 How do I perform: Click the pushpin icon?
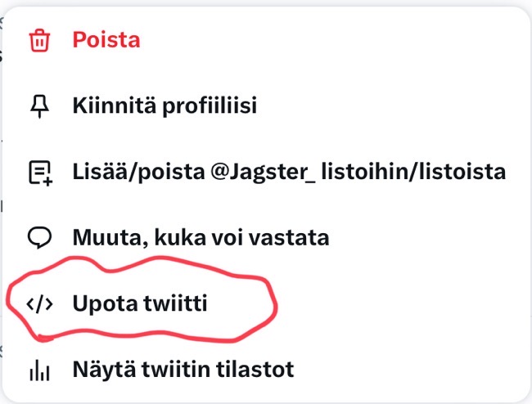click(38, 106)
